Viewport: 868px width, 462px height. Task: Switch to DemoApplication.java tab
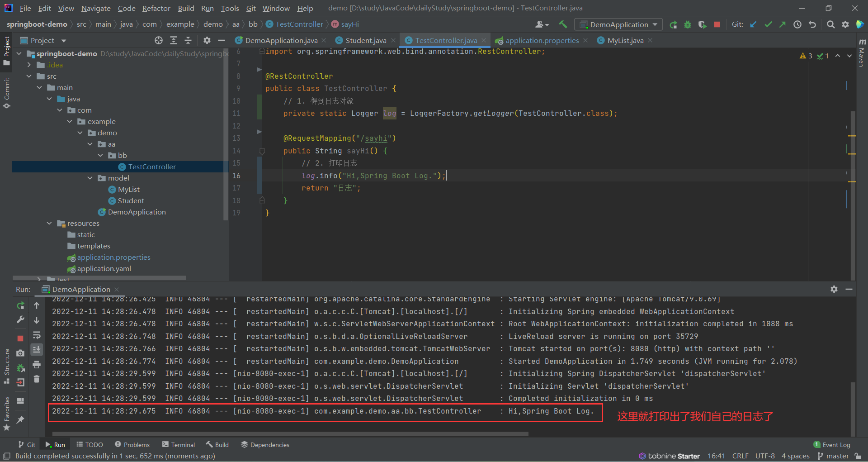click(x=281, y=40)
